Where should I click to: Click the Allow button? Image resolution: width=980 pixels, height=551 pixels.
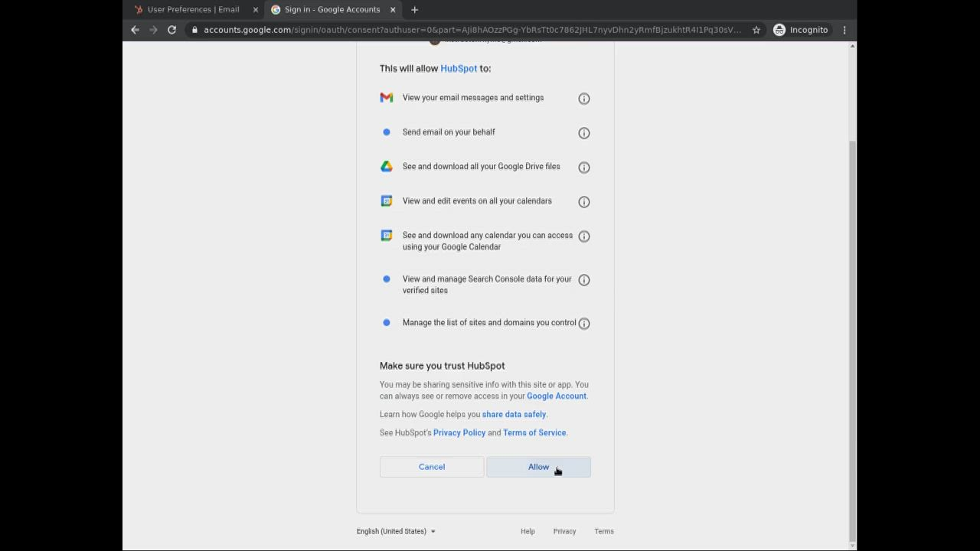pyautogui.click(x=538, y=467)
